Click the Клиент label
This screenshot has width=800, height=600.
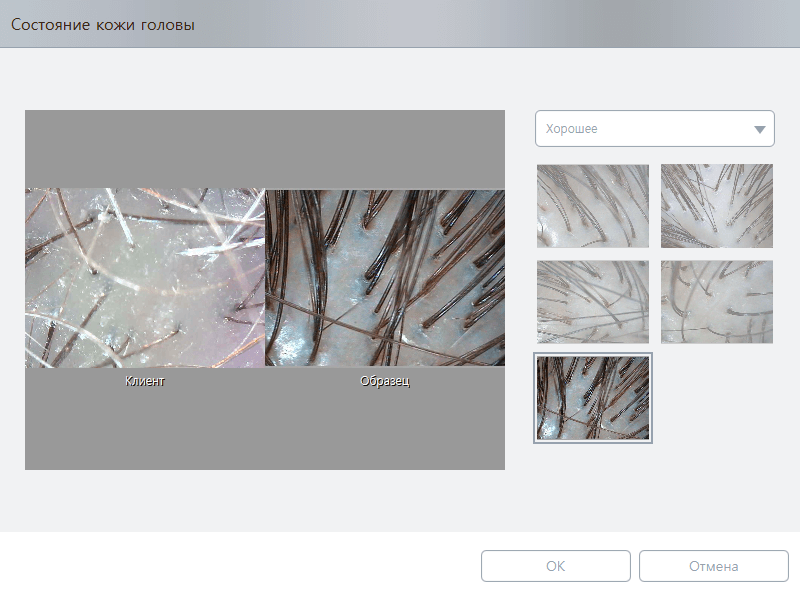point(145,381)
